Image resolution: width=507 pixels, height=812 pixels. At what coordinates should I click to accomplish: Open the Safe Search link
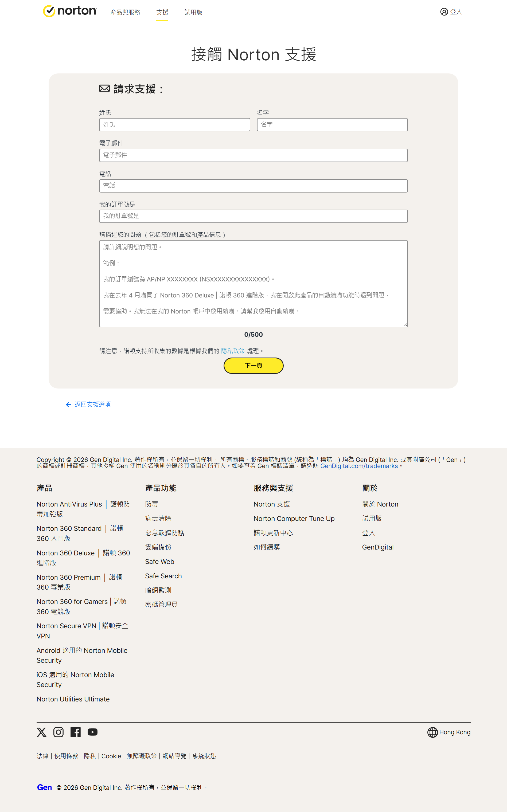point(163,576)
